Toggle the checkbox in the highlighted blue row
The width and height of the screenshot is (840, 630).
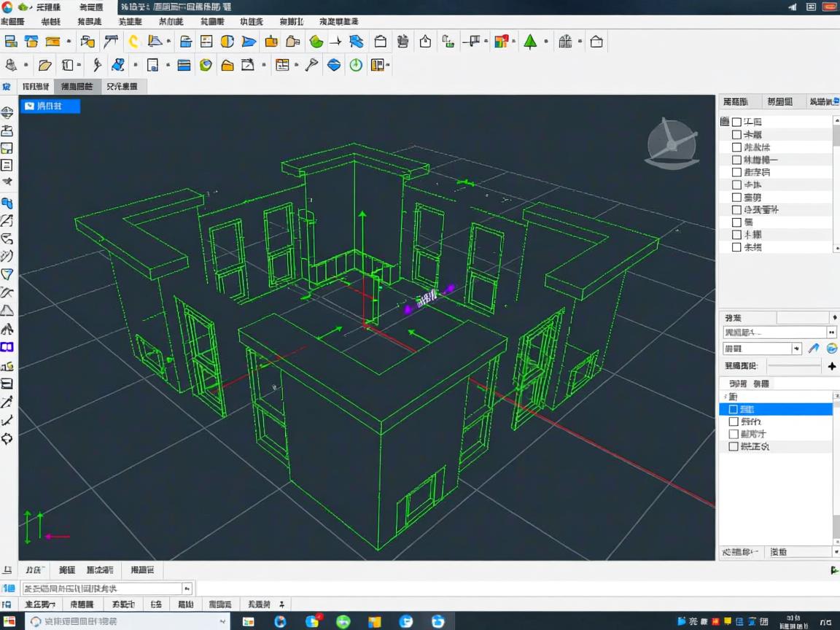coord(734,410)
